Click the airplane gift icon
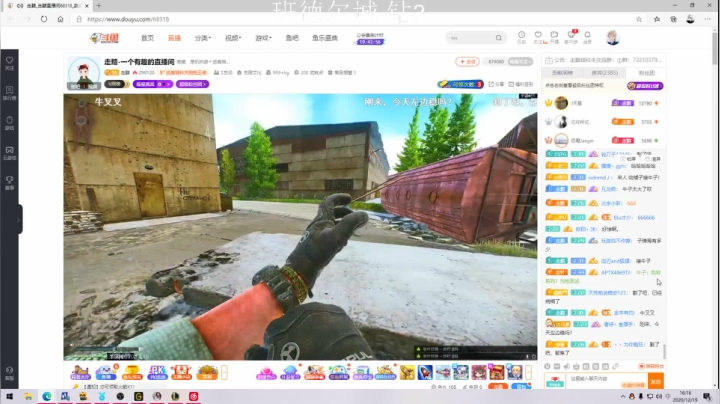The height and width of the screenshot is (404, 720). point(443,372)
